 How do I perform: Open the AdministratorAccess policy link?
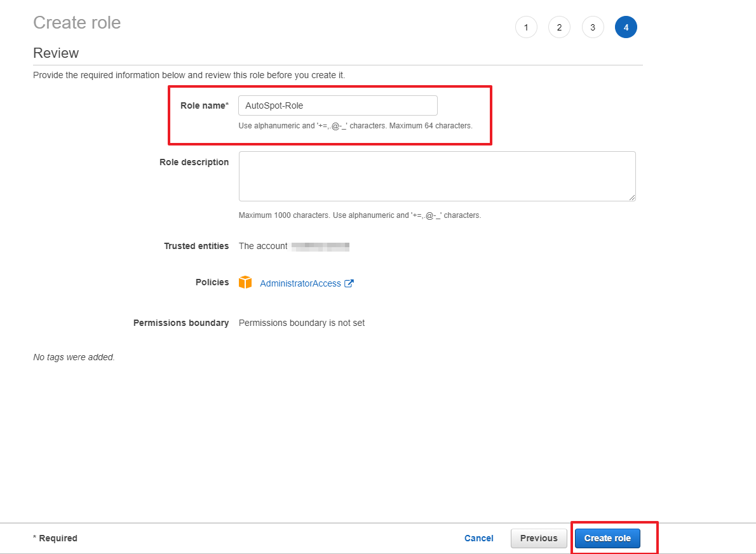pos(300,284)
